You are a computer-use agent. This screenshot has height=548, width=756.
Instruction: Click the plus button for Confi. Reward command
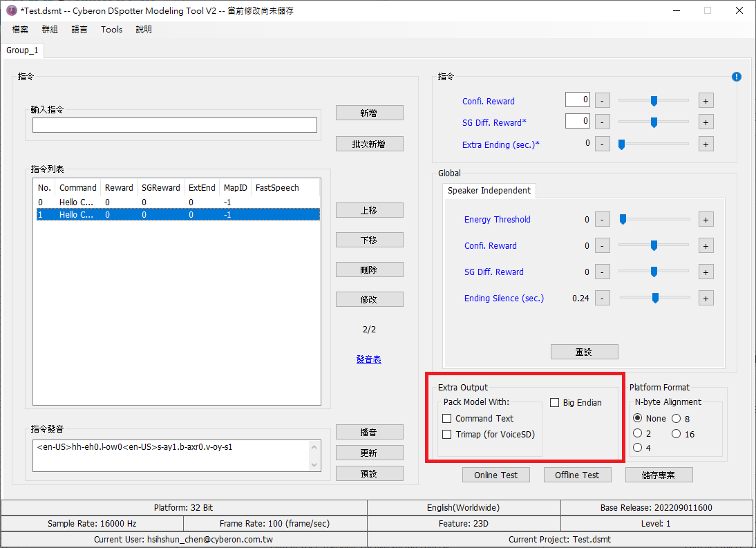tap(706, 101)
